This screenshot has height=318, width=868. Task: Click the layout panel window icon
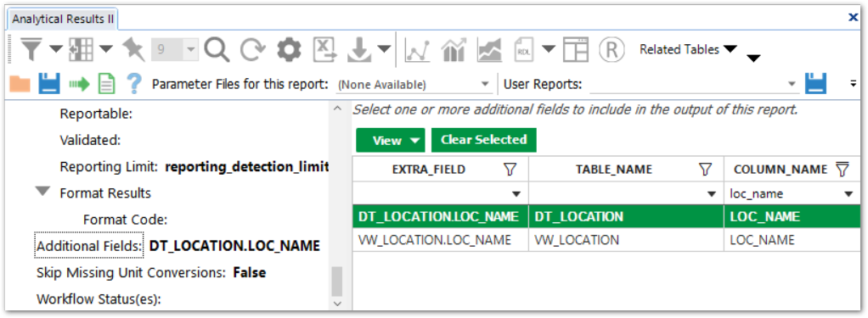pos(576,50)
